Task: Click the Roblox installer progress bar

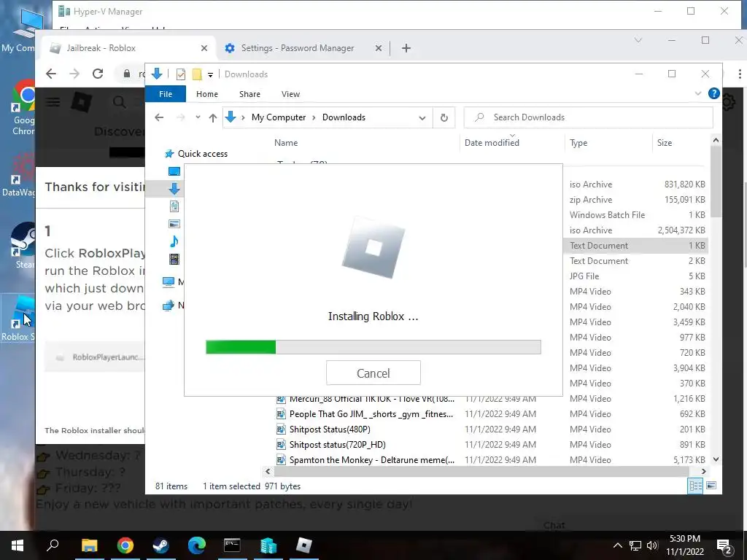Action: tap(373, 347)
